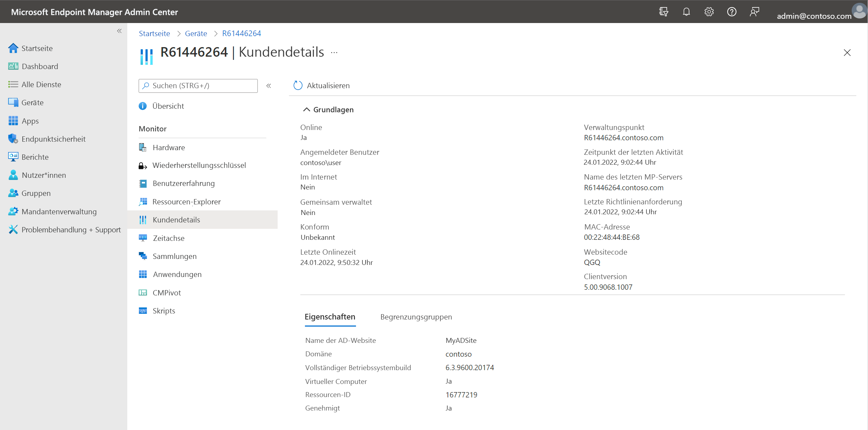Go to the Startseite breadcrumb link
Screen dimensions: 868x430
[154, 33]
